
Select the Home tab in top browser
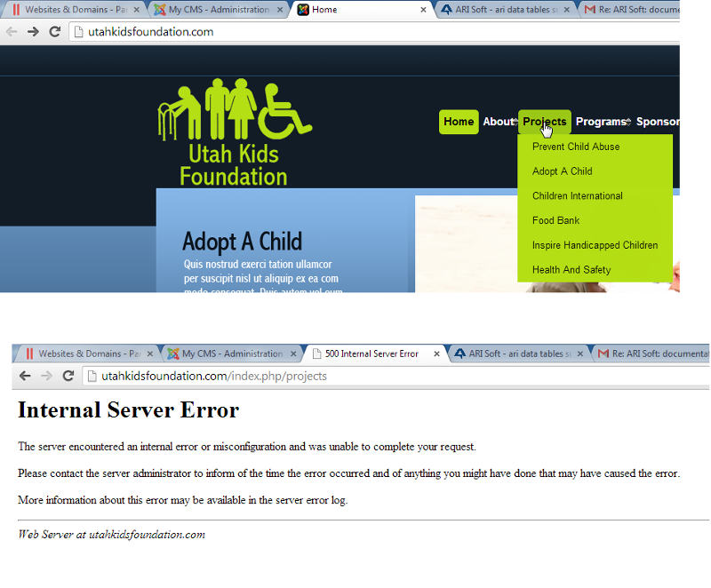point(361,10)
